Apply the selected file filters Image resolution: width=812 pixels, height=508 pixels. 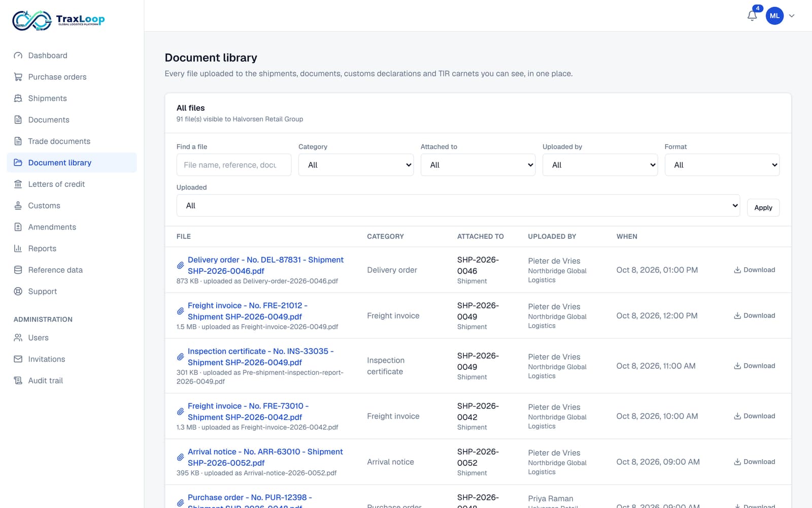(763, 207)
